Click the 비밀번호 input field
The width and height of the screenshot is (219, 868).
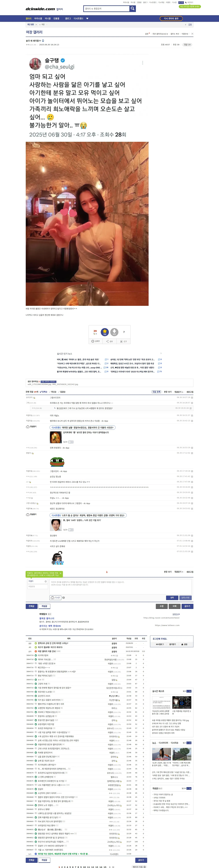click(37, 587)
